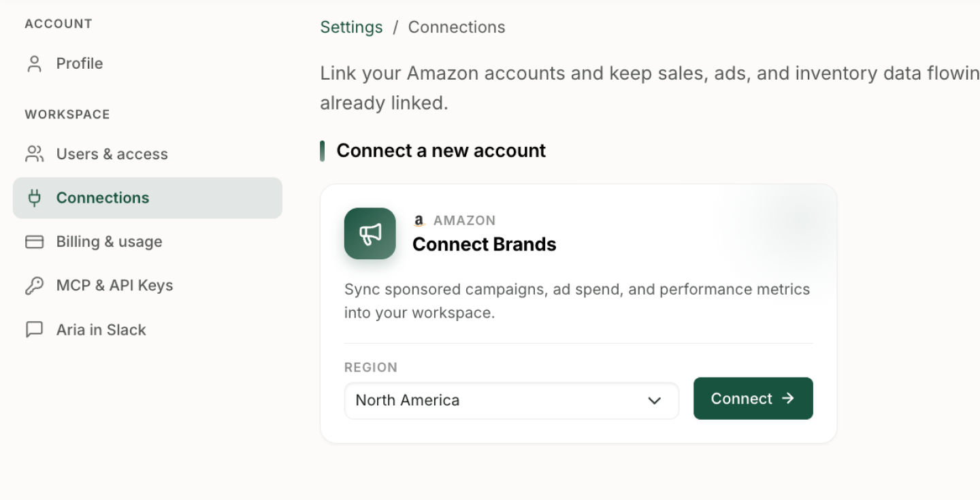The image size is (980, 500).
Task: Click the Users & access people icon
Action: (x=34, y=154)
